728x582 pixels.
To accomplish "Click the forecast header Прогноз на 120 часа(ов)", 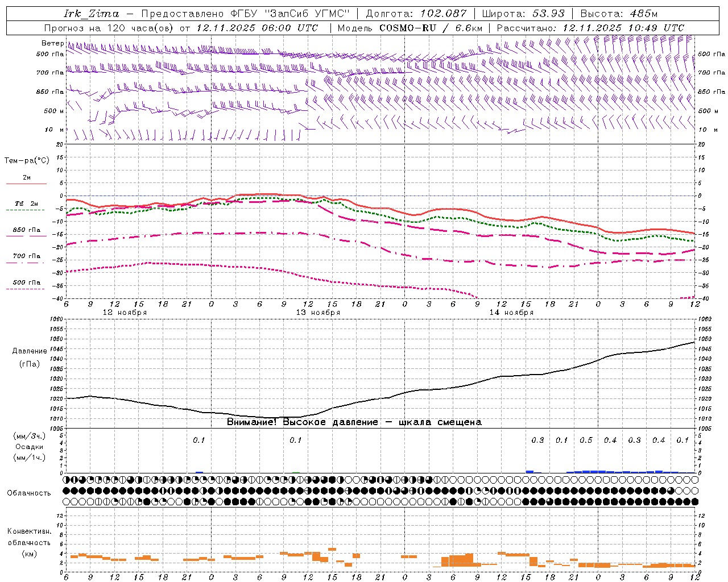I will click(x=109, y=28).
